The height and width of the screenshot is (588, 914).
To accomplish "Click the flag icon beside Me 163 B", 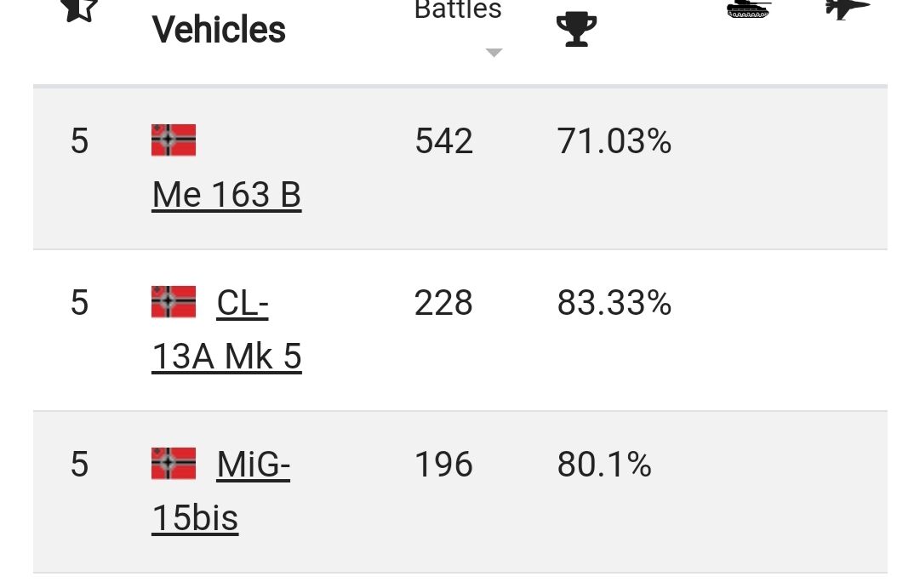I will click(174, 140).
